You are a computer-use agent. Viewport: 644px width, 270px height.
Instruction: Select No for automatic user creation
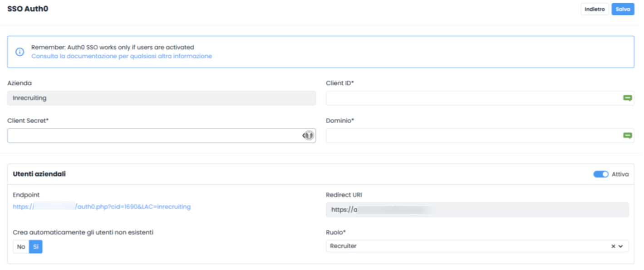(x=21, y=247)
